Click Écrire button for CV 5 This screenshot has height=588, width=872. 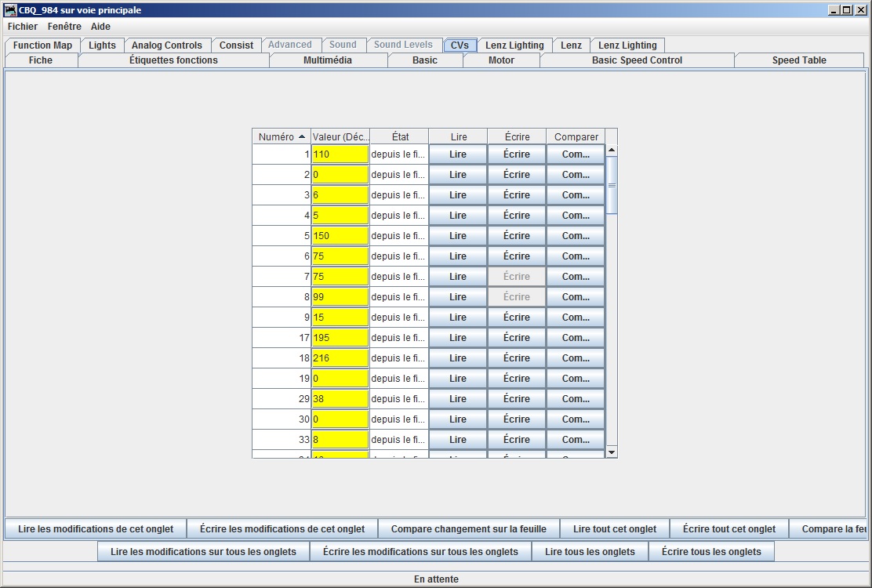pos(517,236)
